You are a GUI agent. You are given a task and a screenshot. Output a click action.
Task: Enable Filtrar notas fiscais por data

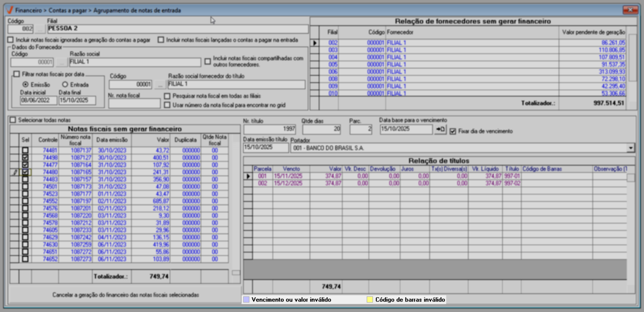(17, 74)
